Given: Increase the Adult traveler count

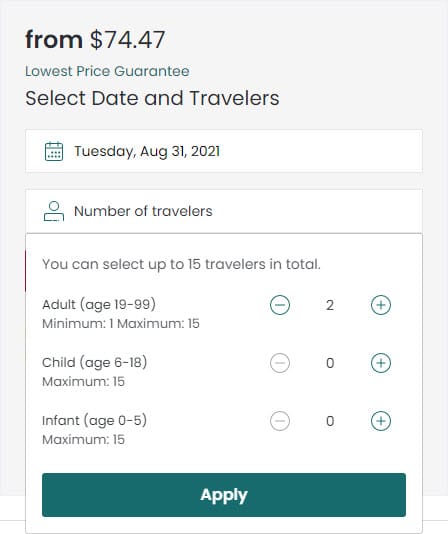Looking at the screenshot, I should [381, 305].
